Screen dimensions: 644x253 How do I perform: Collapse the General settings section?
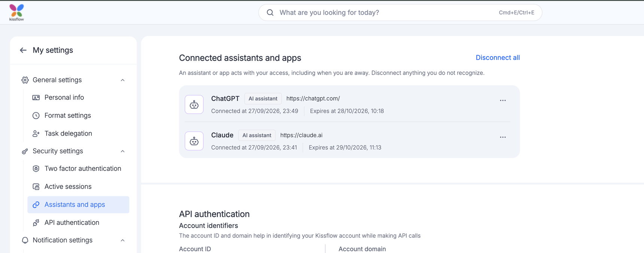point(122,80)
